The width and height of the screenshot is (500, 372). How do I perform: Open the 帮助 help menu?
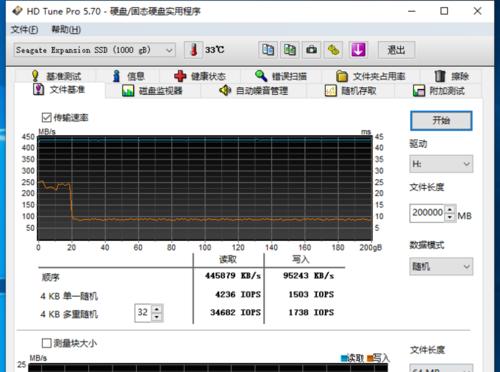pyautogui.click(x=66, y=30)
